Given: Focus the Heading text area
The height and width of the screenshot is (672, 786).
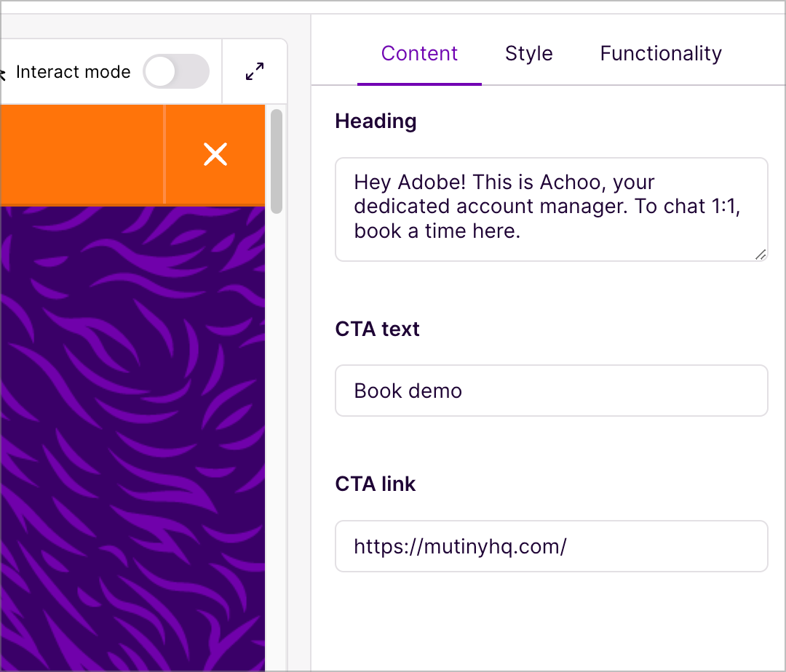Looking at the screenshot, I should click(x=552, y=209).
